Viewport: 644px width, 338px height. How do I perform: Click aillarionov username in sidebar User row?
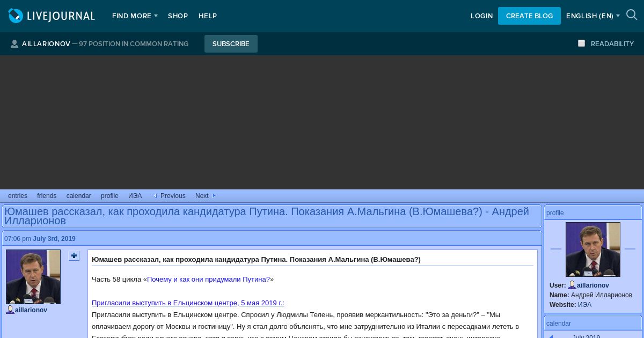pos(593,285)
